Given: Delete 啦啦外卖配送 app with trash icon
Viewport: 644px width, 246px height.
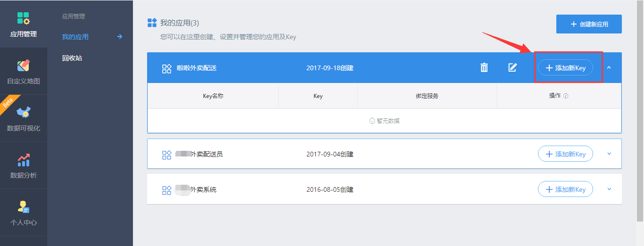Looking at the screenshot, I should pos(484,68).
